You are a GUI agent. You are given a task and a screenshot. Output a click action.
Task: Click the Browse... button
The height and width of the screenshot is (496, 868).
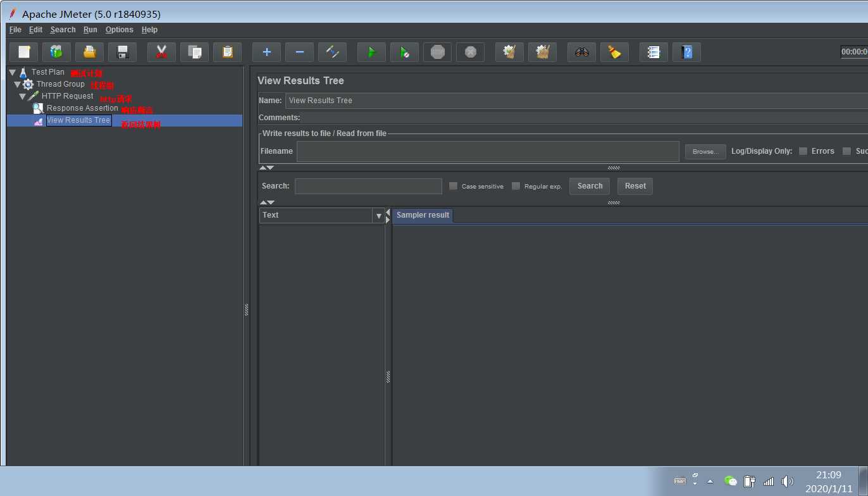coord(705,152)
